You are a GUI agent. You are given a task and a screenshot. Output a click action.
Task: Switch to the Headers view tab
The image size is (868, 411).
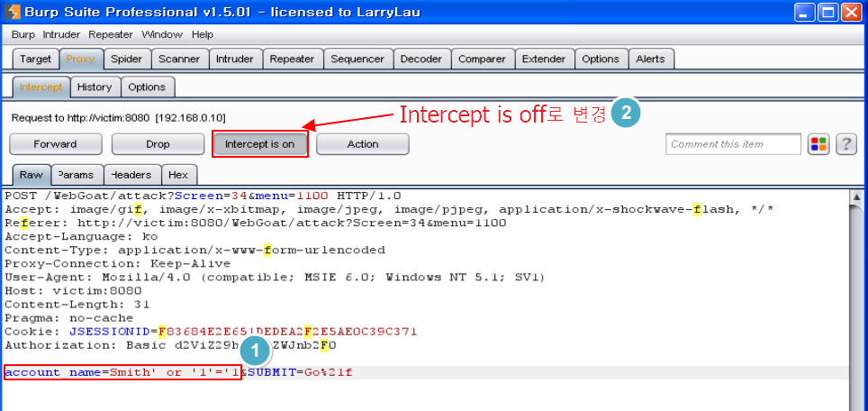(x=131, y=175)
